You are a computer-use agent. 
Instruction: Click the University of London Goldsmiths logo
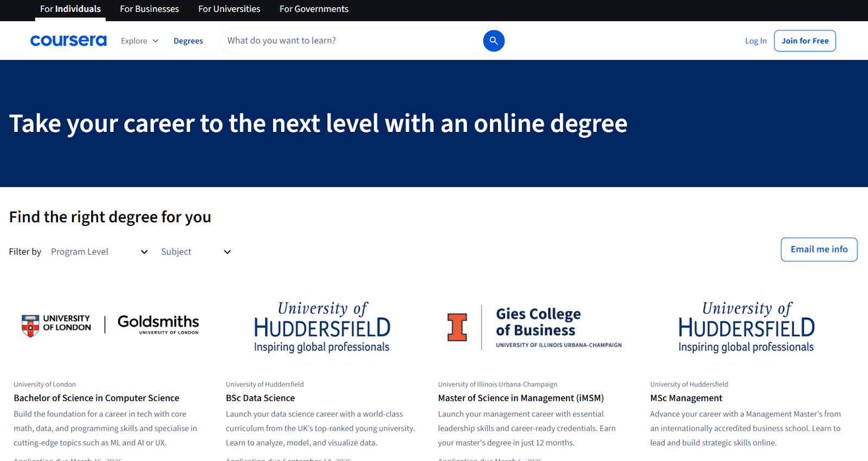(x=110, y=325)
